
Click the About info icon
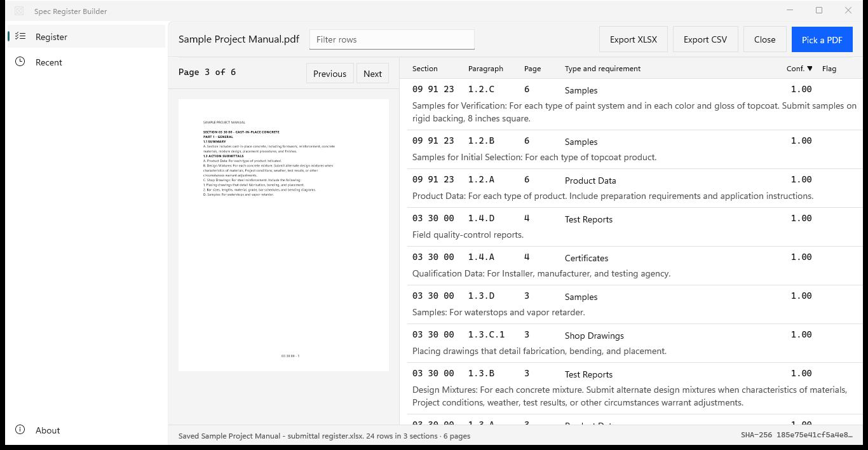(20, 430)
